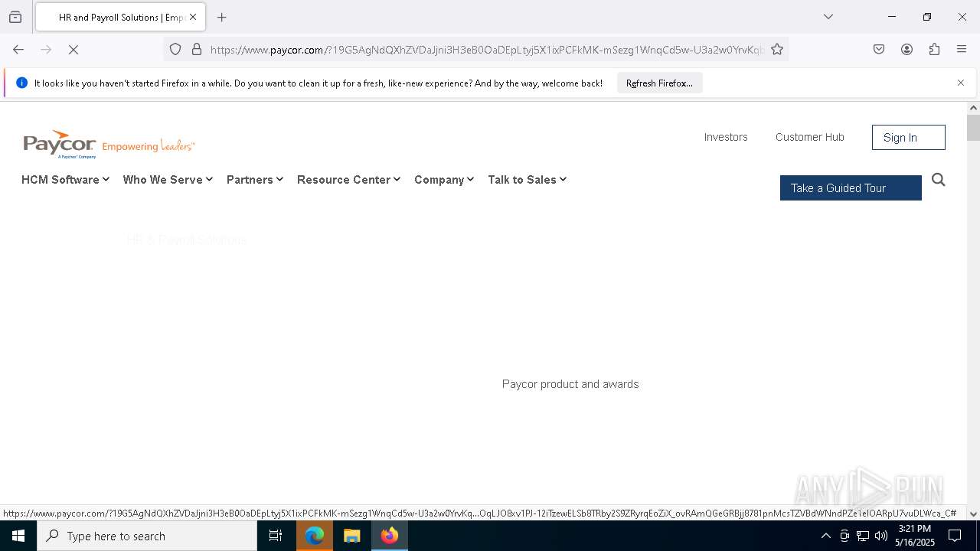Go back one page

tap(18, 50)
